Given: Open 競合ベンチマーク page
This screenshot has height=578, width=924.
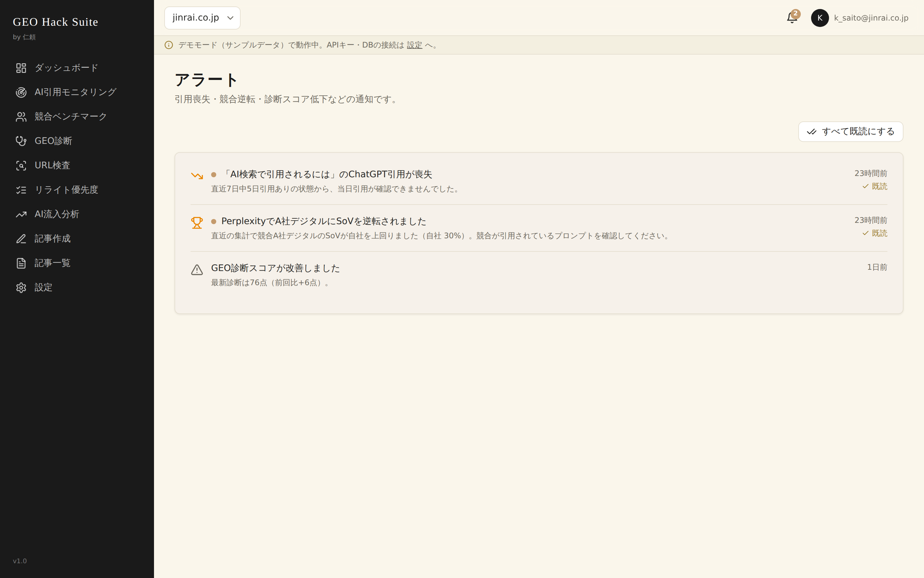Looking at the screenshot, I should (x=76, y=117).
